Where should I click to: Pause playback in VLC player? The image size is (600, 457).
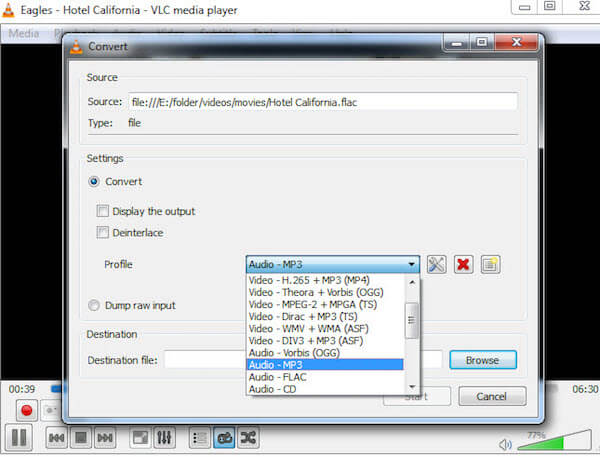point(19,437)
